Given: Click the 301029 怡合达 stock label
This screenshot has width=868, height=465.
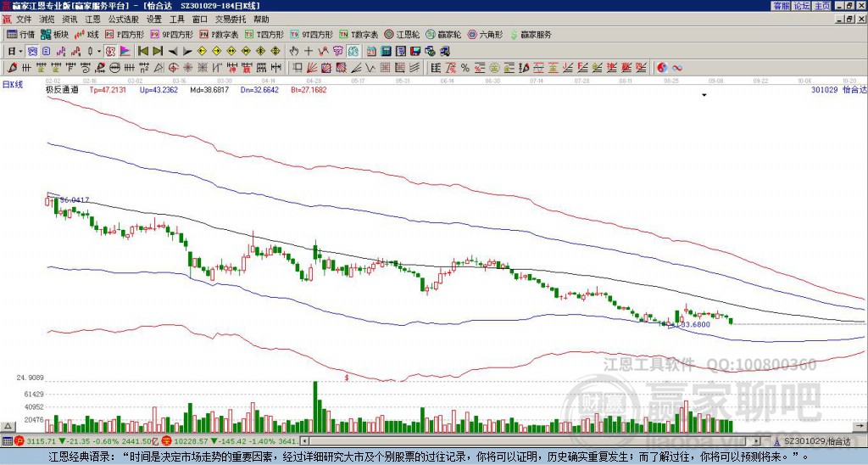Looking at the screenshot, I should 838,89.
